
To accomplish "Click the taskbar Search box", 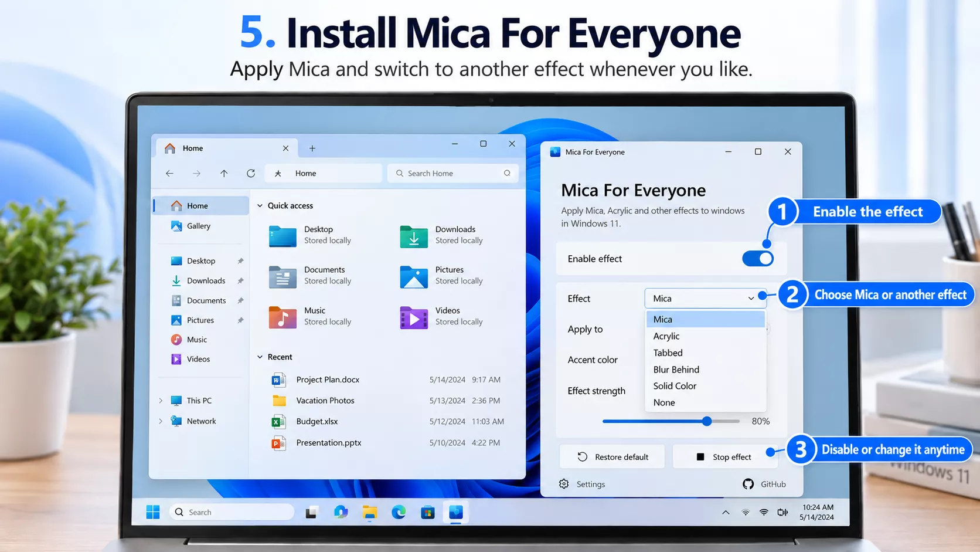I will click(x=232, y=512).
